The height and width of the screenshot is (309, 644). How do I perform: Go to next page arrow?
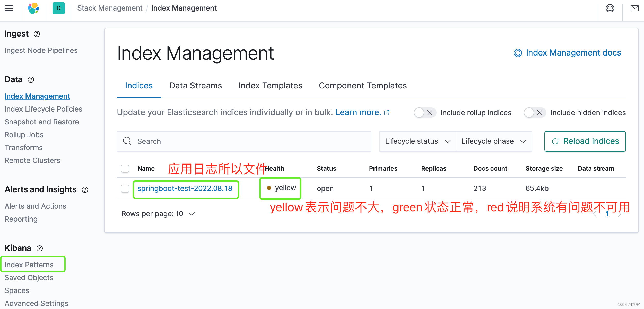click(x=620, y=214)
